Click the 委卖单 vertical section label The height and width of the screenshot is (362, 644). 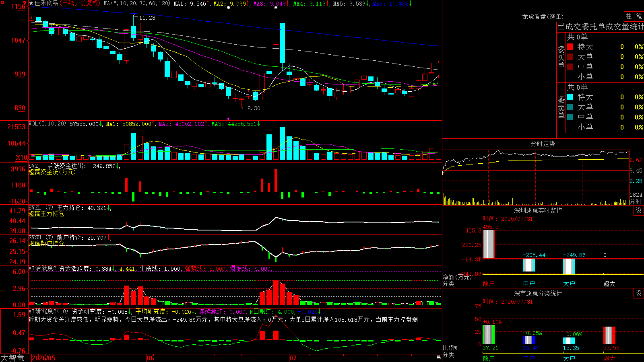pyautogui.click(x=561, y=108)
